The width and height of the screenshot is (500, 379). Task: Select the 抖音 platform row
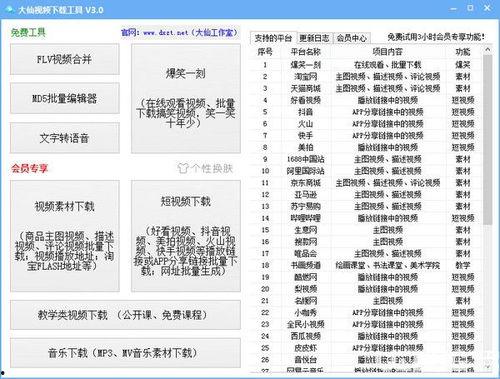[x=365, y=112]
